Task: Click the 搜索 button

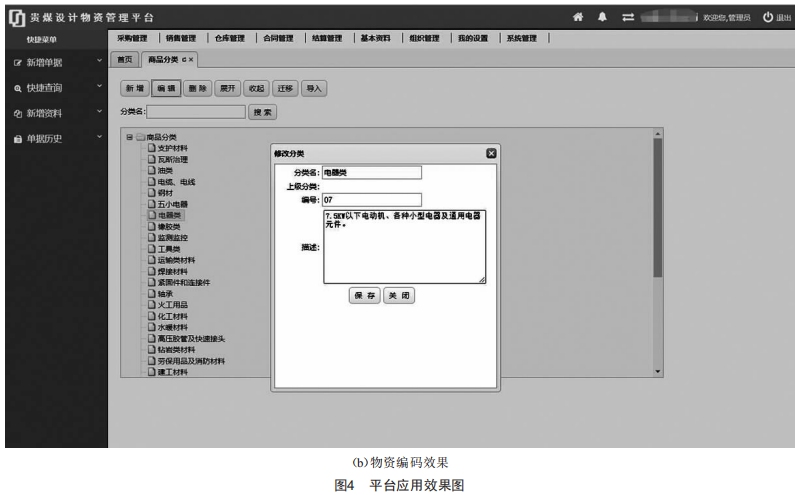Action: click(263, 112)
